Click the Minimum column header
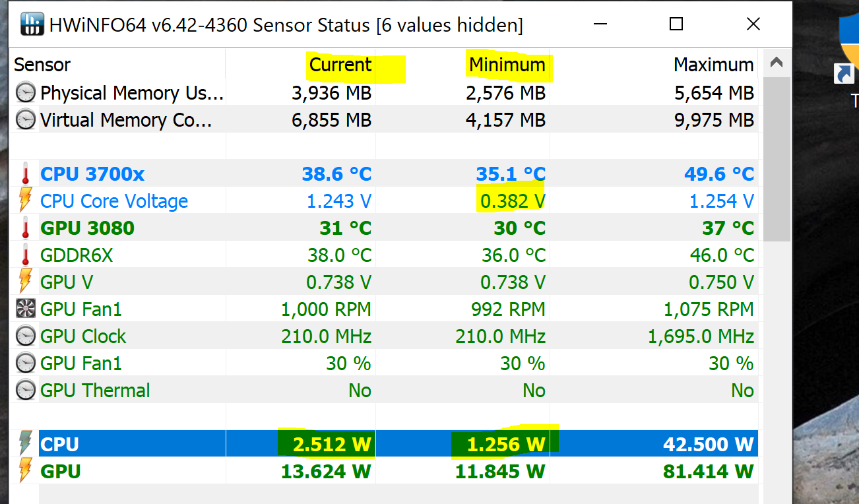The image size is (859, 504). coord(507,65)
